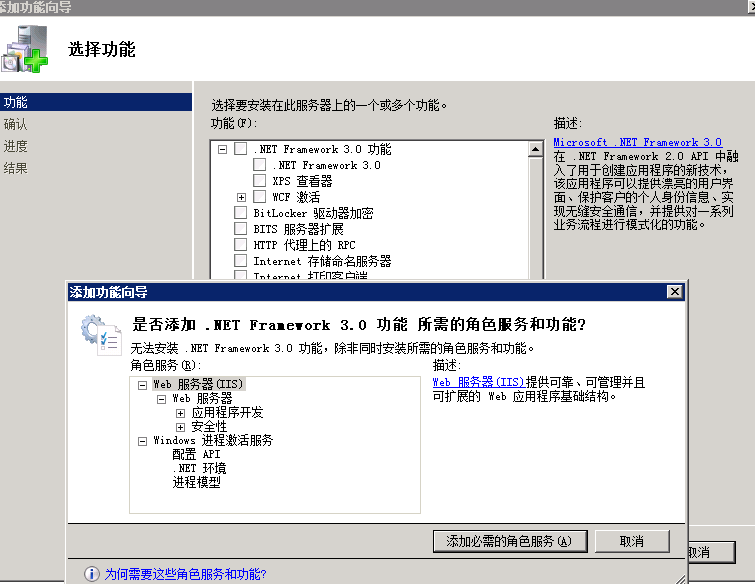Tick the WCF 激活 checkbox
Viewport: 755px width, 584px height.
pos(260,196)
